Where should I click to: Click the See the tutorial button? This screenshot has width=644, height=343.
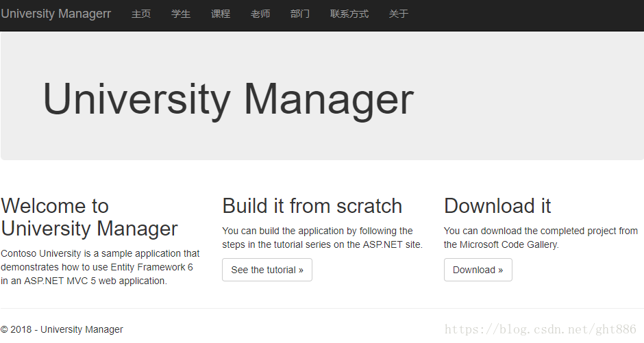267,270
